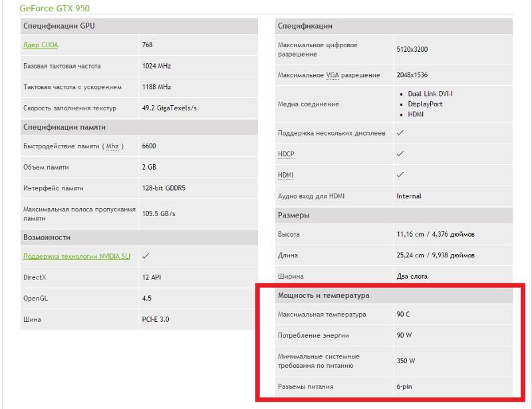532x409 pixels.
Task: Click the Быстродействие памяти label
Action: point(73,146)
